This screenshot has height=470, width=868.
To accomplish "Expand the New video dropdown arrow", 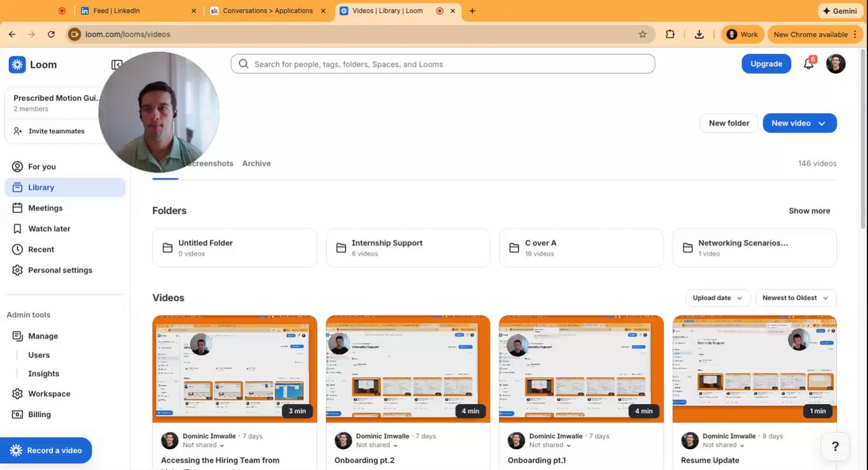I will [x=822, y=123].
